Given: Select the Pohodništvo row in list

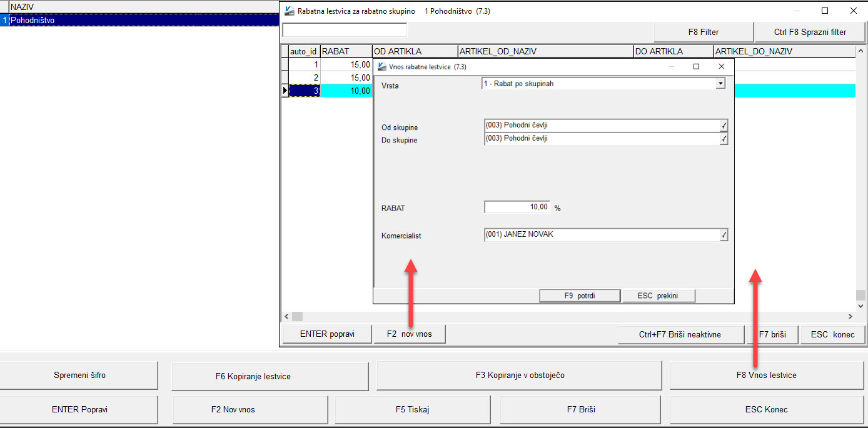Looking at the screenshot, I should coord(143,20).
